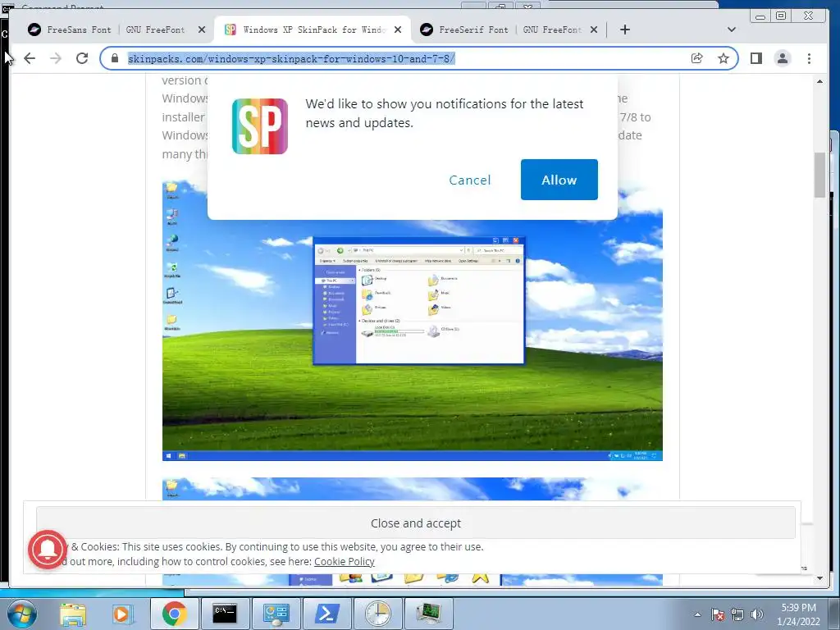The width and height of the screenshot is (840, 630).
Task: Click the SP logo in notification prompt
Action: point(260,126)
